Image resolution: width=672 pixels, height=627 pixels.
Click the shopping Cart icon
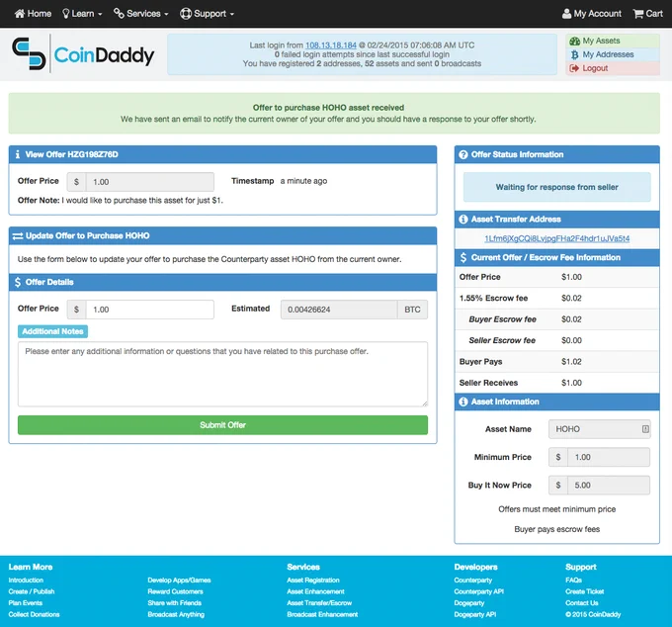tap(638, 14)
